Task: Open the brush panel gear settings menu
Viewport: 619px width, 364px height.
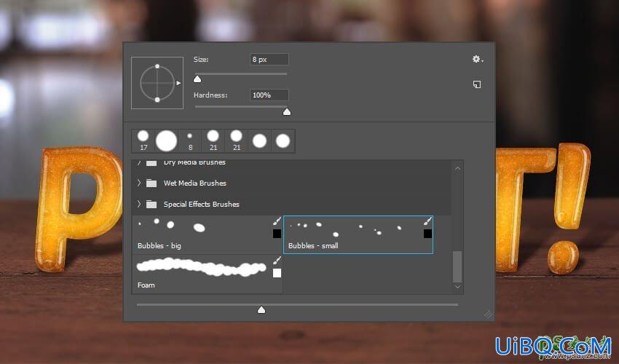Action: (478, 59)
